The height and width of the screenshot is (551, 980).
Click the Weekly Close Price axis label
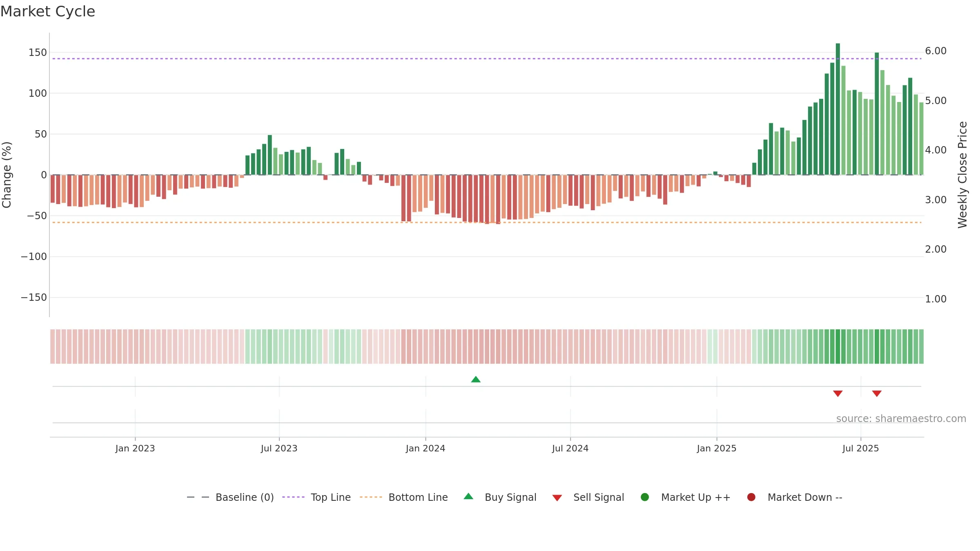962,175
